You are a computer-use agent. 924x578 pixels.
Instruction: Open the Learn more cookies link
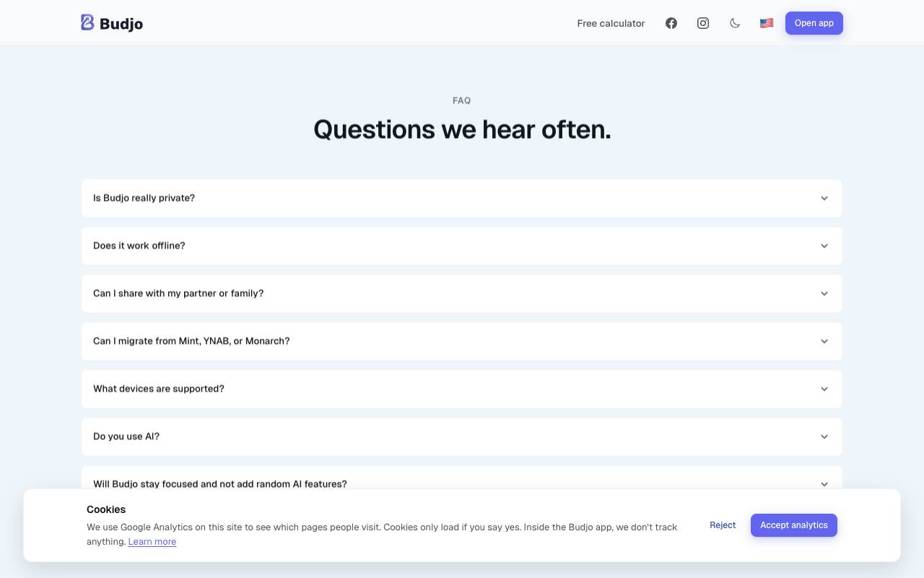tap(152, 542)
